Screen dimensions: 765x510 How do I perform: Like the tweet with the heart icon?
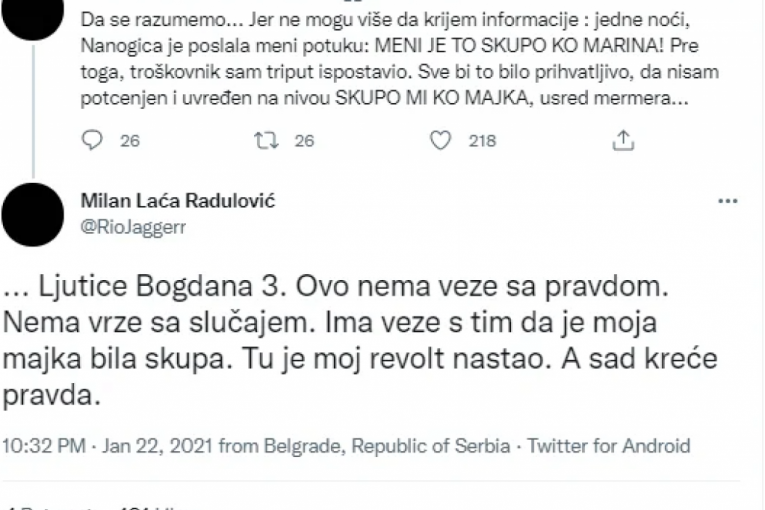click(x=440, y=141)
